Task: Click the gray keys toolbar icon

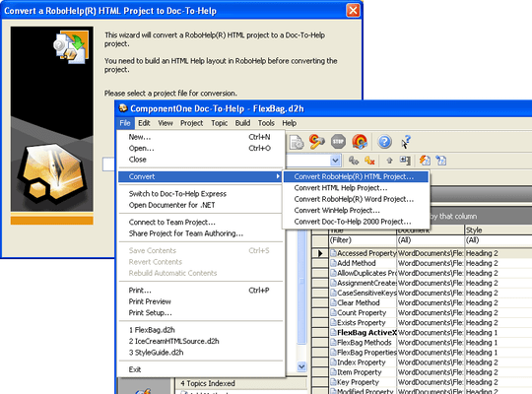Action: click(x=354, y=161)
